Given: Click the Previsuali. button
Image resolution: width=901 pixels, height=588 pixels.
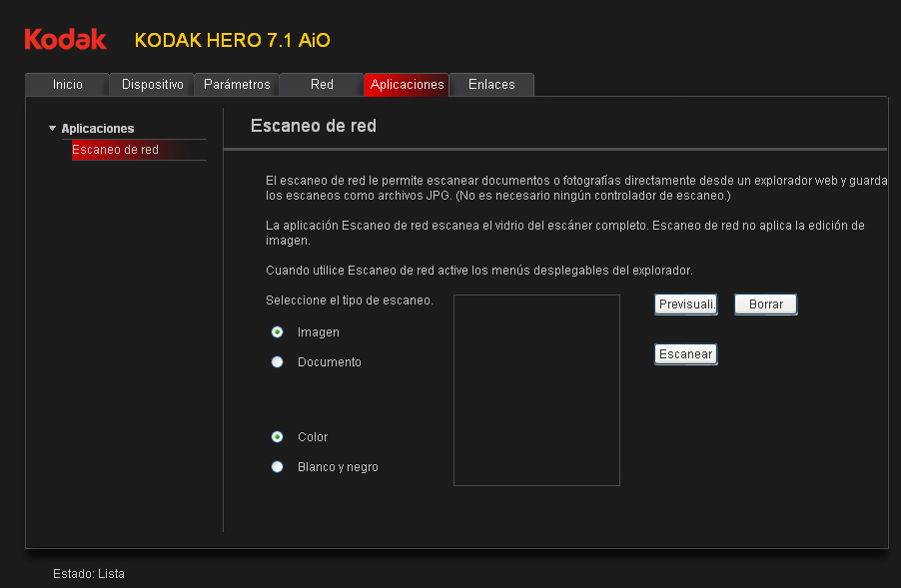Looking at the screenshot, I should [686, 304].
